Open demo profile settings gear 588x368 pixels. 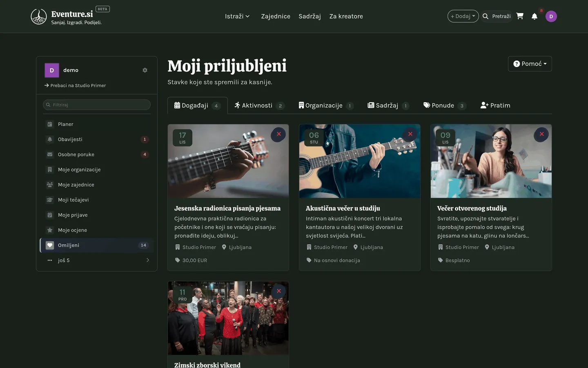pos(145,70)
